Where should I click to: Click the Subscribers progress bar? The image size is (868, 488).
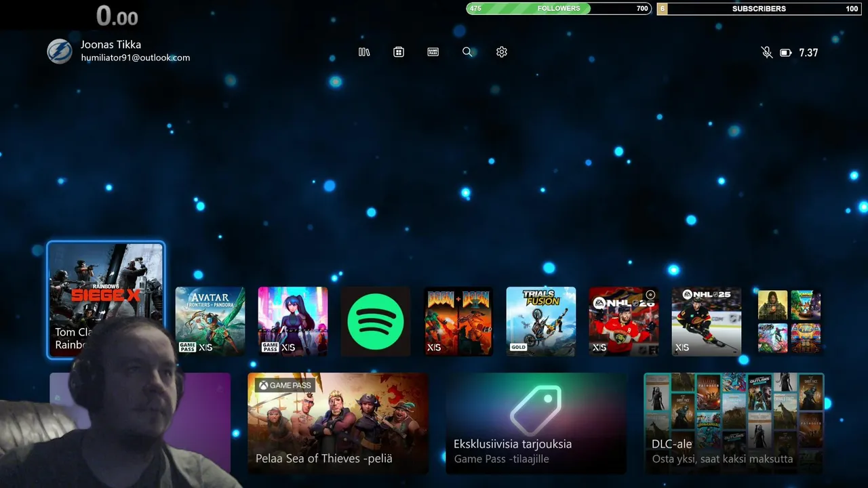759,9
